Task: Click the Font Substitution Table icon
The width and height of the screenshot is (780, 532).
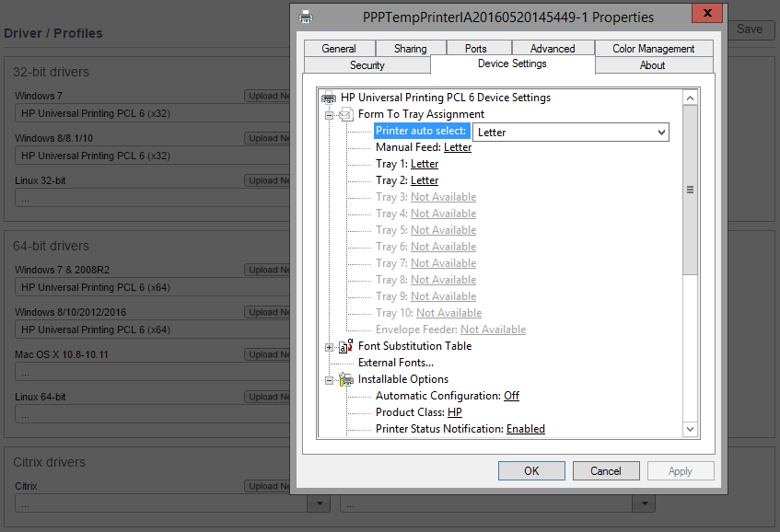Action: (346, 346)
